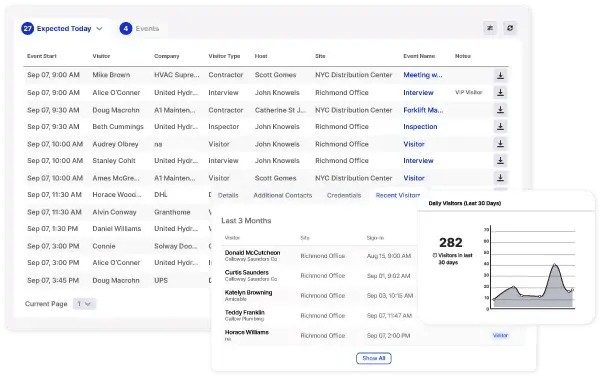Image resolution: width=600 pixels, height=376 pixels.
Task: Download Beth Cummings inspection record
Action: (x=500, y=127)
